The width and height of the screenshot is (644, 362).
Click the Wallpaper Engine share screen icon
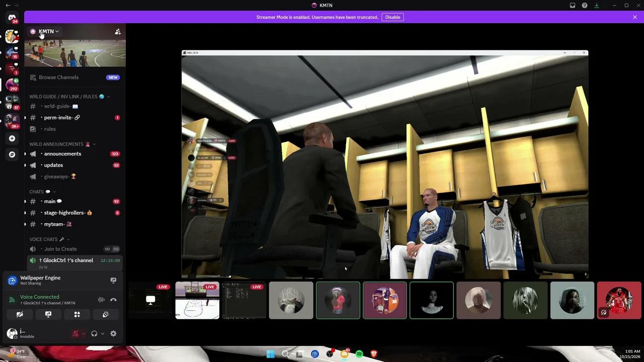[113, 280]
